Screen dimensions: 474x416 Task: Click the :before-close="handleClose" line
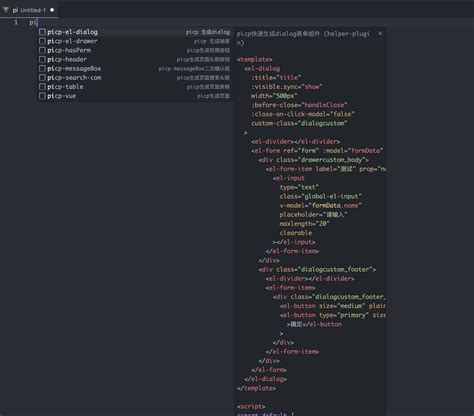299,105
